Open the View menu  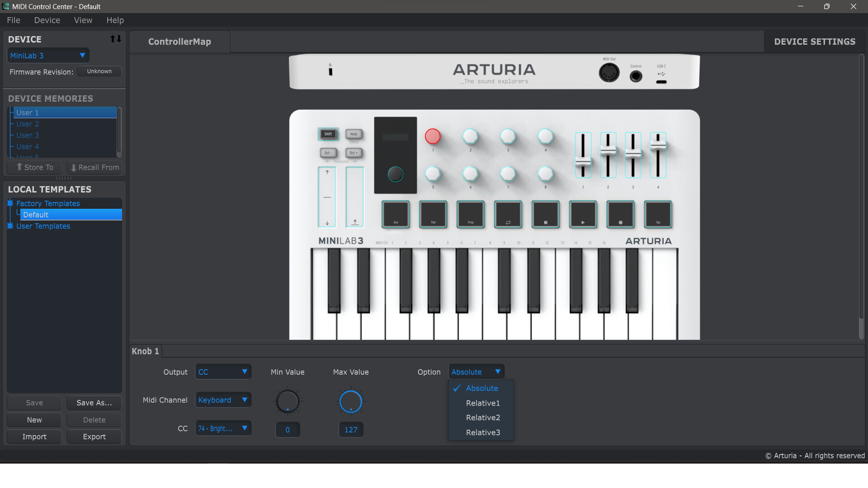pyautogui.click(x=83, y=20)
